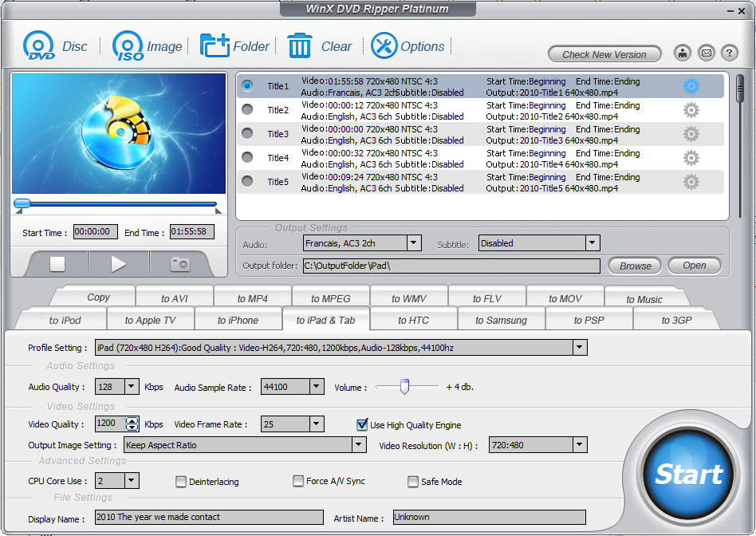Open help via question mark icon
Image resolution: width=756 pixels, height=536 pixels.
(730, 53)
